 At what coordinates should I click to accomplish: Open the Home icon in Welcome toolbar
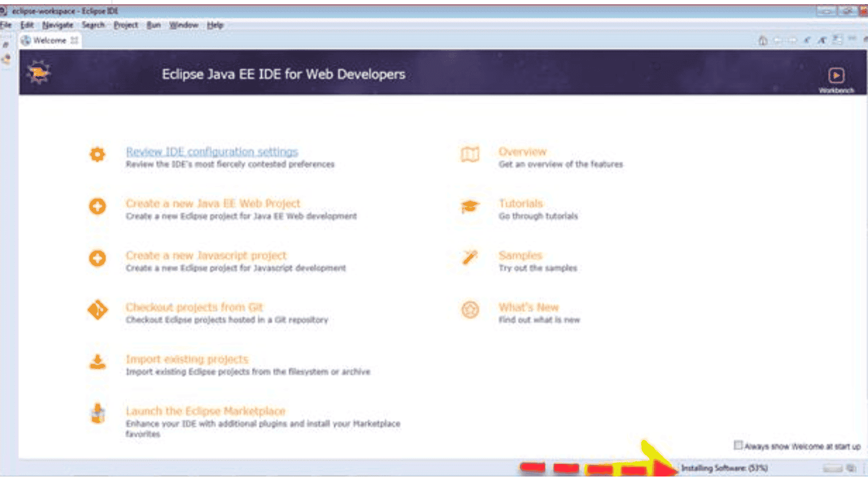tap(763, 41)
